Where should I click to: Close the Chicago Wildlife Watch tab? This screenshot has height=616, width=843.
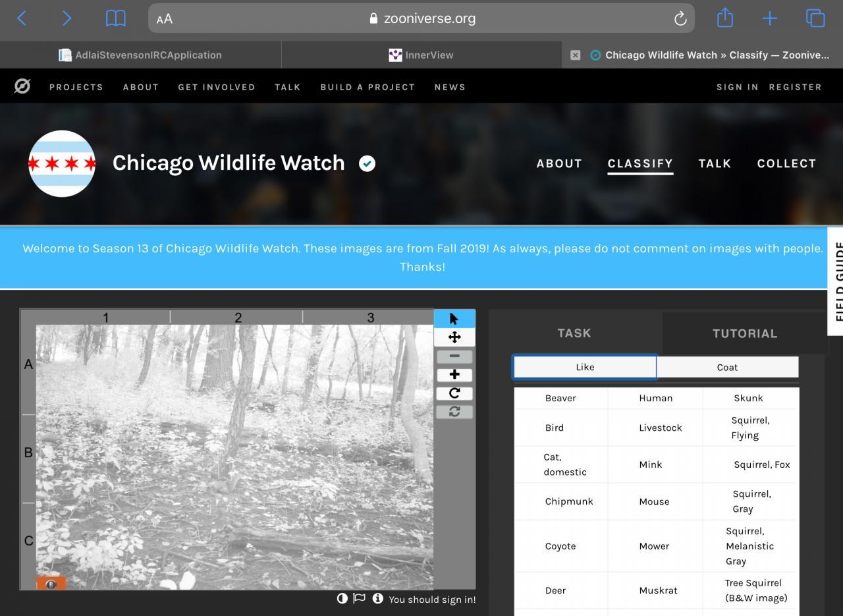[x=575, y=55]
